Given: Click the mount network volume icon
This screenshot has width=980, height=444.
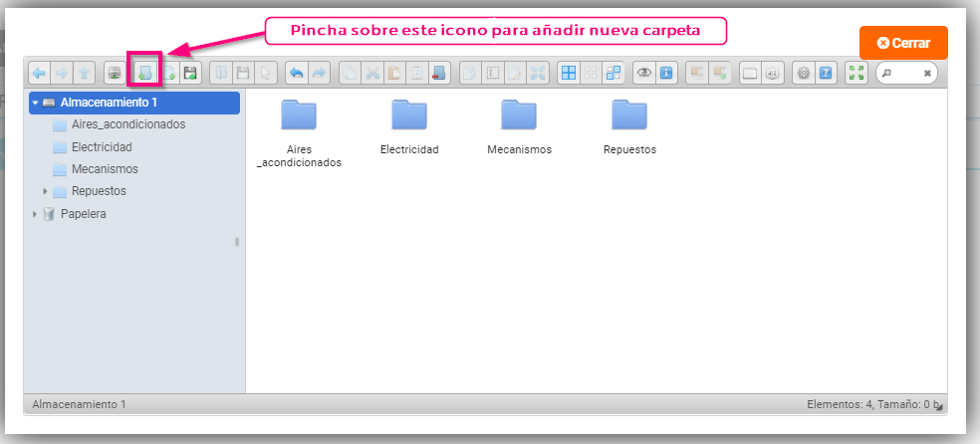Looking at the screenshot, I should click(115, 73).
